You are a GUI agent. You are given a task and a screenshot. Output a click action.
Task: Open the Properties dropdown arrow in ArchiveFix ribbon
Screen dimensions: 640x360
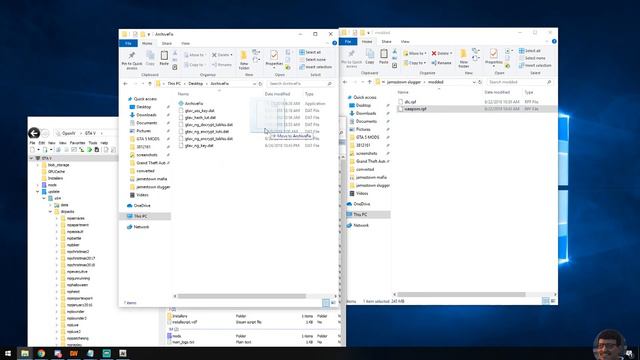pyautogui.click(x=274, y=68)
